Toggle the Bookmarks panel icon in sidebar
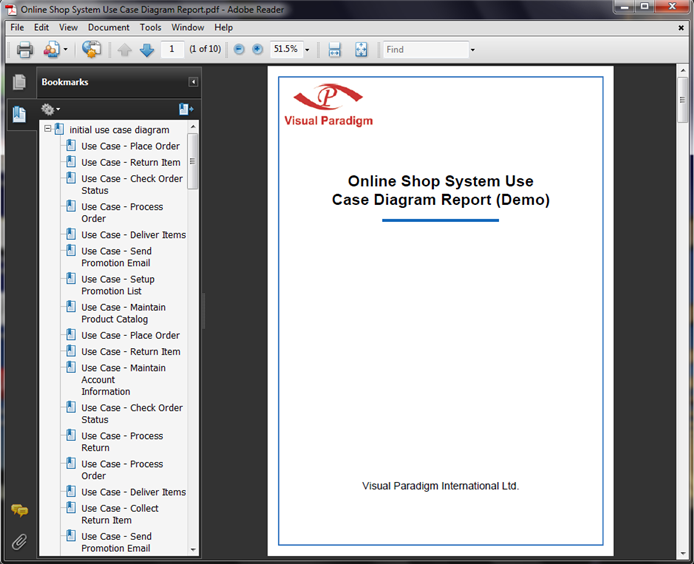This screenshot has width=694, height=564. [19, 115]
